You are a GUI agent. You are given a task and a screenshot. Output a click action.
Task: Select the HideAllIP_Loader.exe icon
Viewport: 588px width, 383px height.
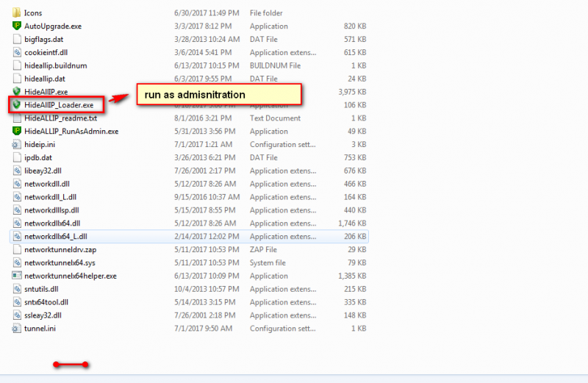coord(16,104)
